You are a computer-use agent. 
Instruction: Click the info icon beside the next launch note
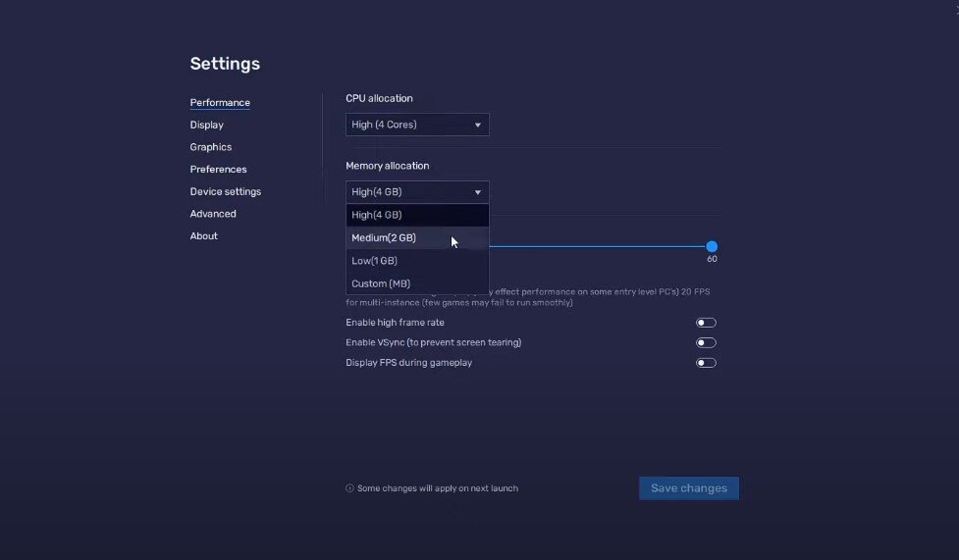tap(349, 488)
